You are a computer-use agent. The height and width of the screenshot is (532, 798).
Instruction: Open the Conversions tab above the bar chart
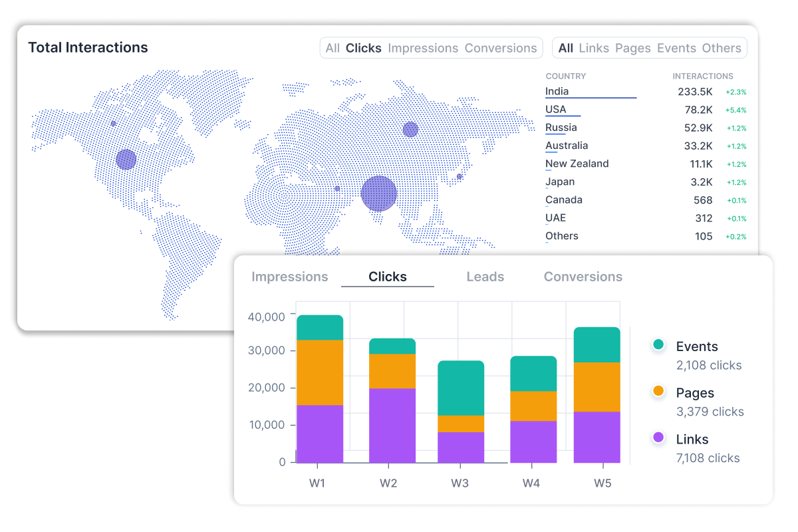583,277
